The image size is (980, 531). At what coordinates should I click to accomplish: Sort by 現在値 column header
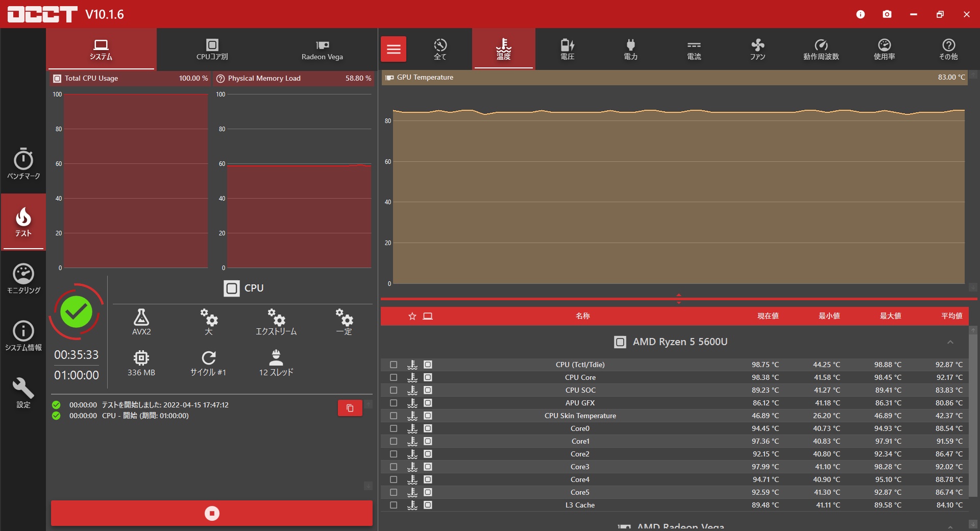[768, 316]
